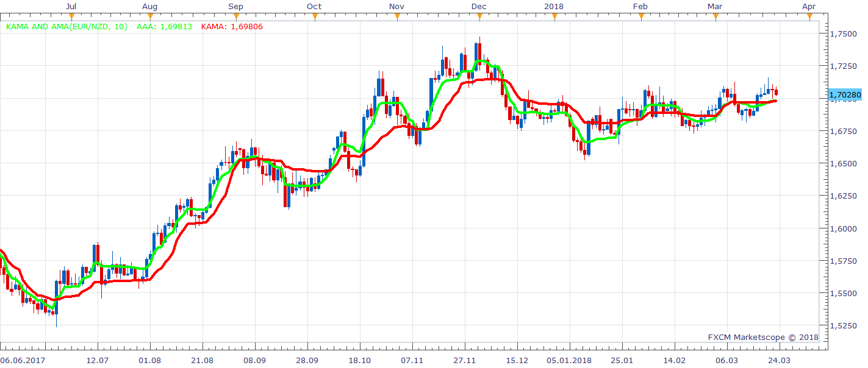Click the 21.08 date axis label
The image size is (868, 368).
(203, 360)
